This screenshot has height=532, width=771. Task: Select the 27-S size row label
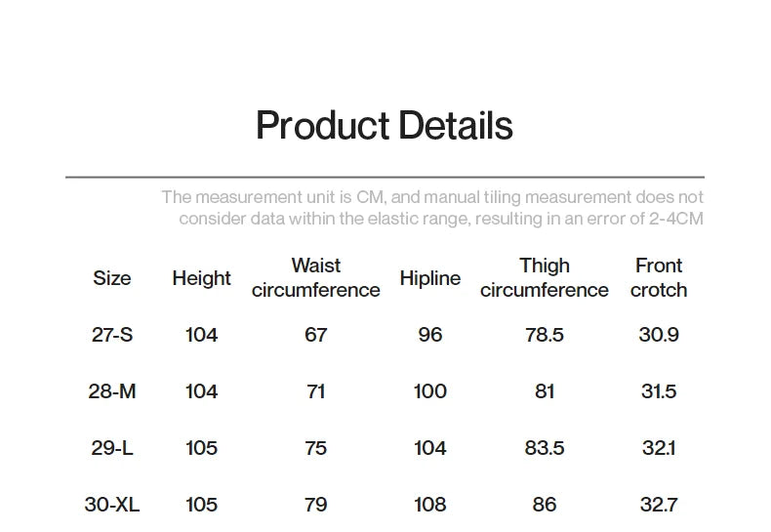point(112,335)
